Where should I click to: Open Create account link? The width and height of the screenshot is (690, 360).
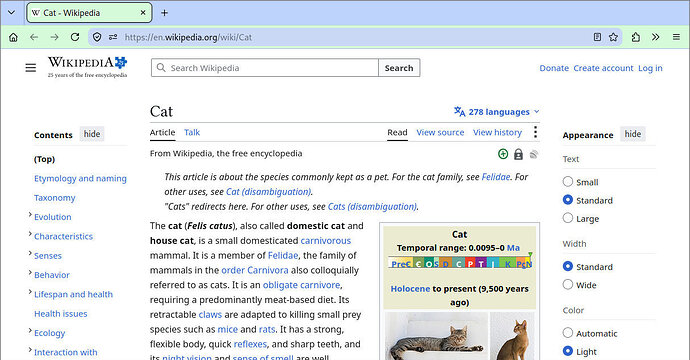pos(603,68)
